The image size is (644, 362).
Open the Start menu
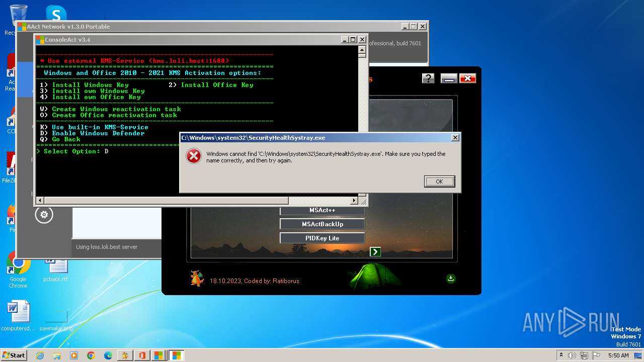(x=14, y=355)
